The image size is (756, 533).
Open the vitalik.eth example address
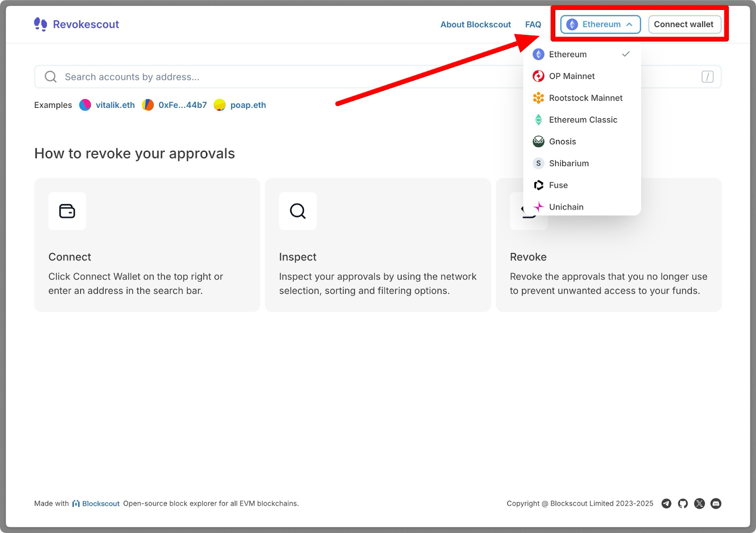115,105
